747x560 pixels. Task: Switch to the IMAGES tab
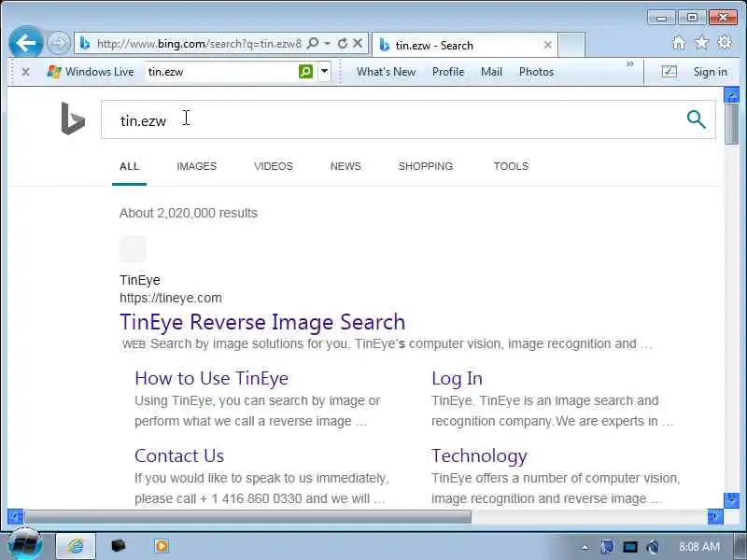coord(197,166)
